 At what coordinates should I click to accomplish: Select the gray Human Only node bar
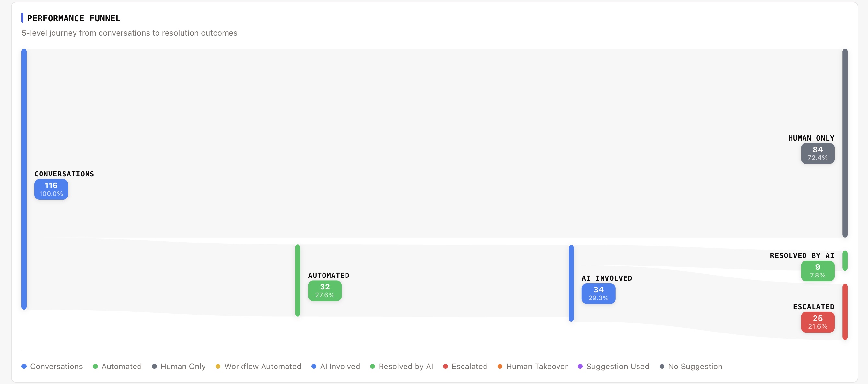point(845,143)
